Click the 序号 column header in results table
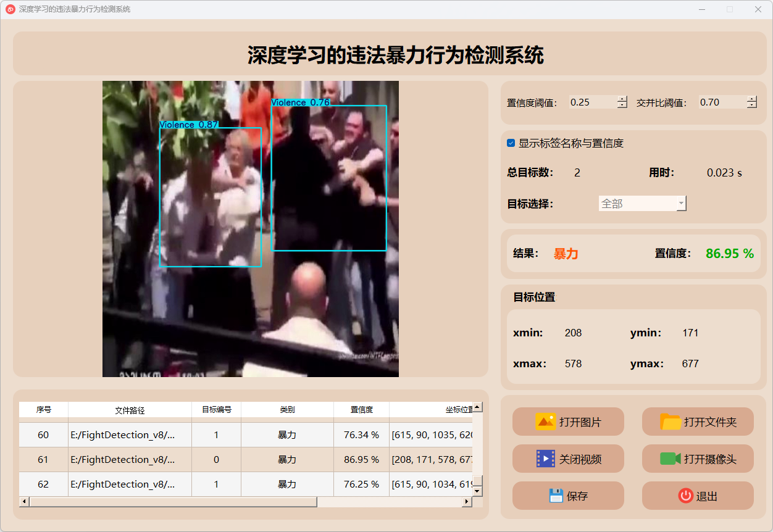 point(43,410)
